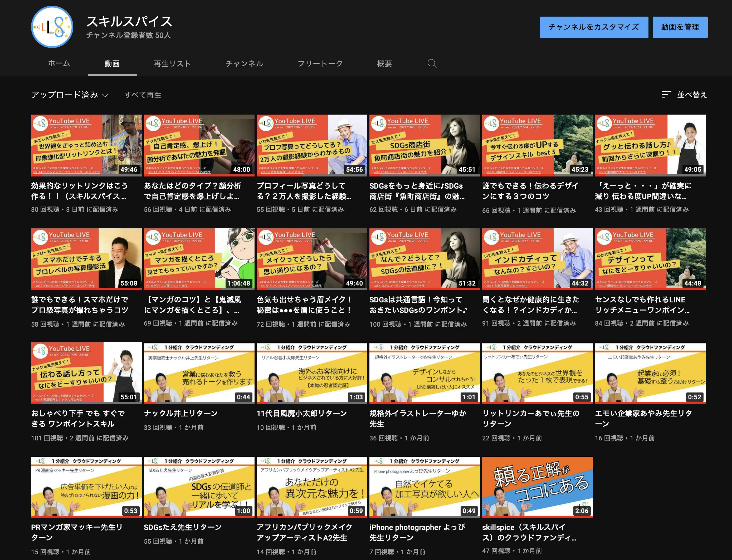Switch to the 再生リスト tab
Image resolution: width=732 pixels, height=560 pixels.
pyautogui.click(x=172, y=63)
